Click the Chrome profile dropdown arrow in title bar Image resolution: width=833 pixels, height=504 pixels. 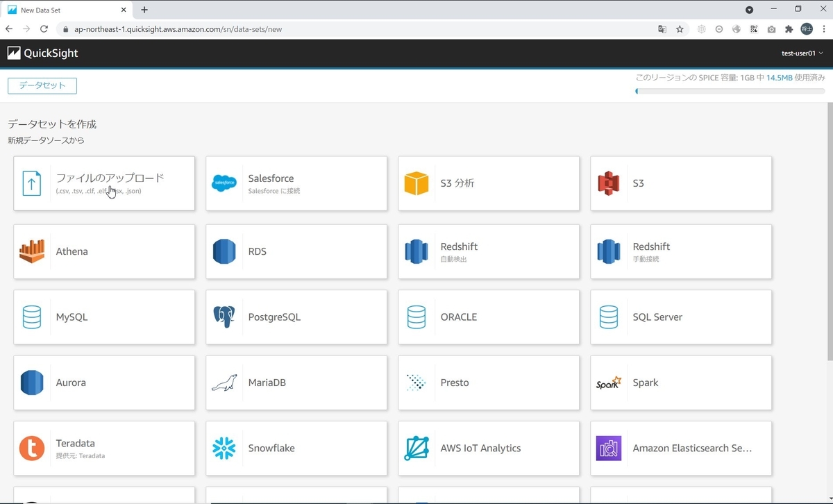coord(750,10)
